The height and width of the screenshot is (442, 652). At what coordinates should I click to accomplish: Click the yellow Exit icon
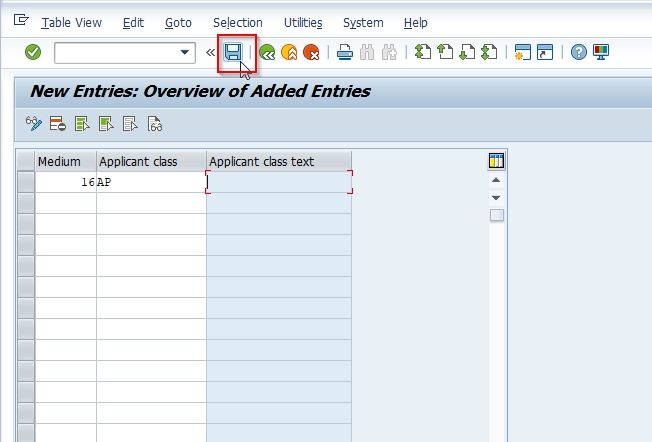289,52
